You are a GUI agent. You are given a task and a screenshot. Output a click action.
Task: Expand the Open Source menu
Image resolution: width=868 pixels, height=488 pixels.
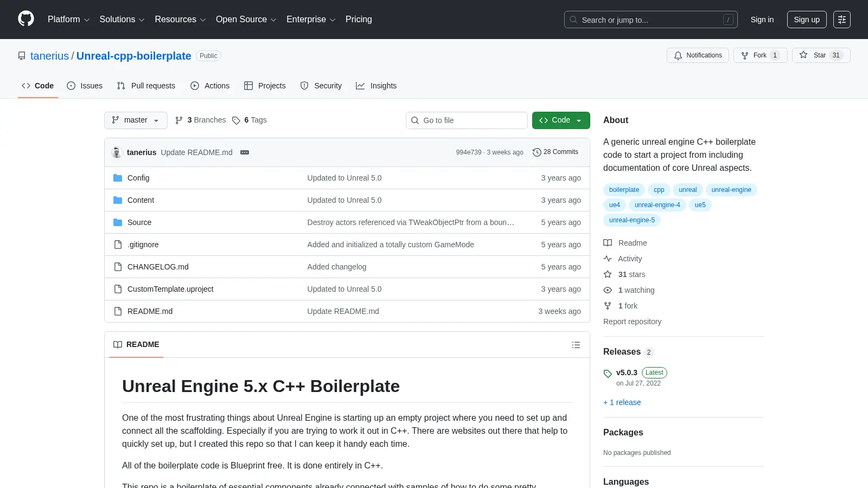[246, 20]
